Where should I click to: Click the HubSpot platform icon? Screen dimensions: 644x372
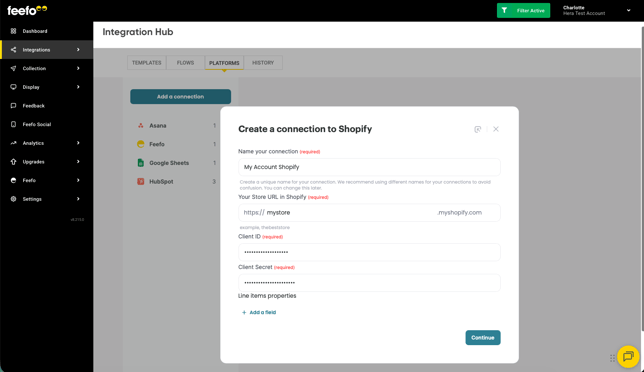pos(140,181)
